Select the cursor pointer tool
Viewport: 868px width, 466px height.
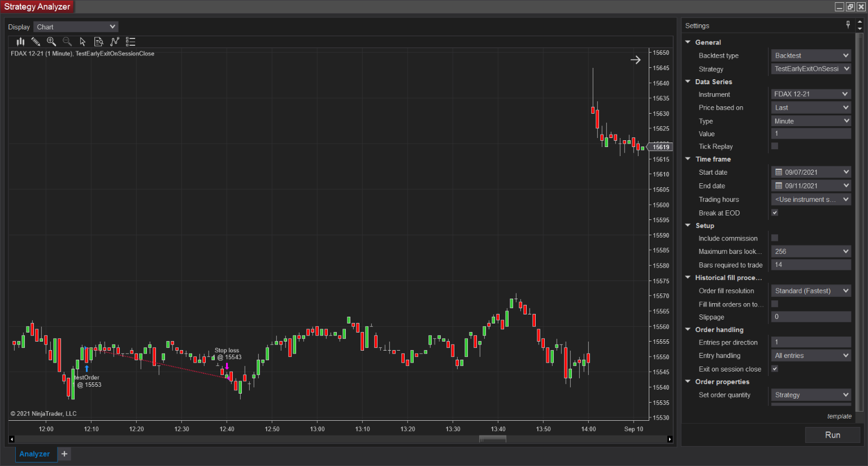(x=83, y=41)
